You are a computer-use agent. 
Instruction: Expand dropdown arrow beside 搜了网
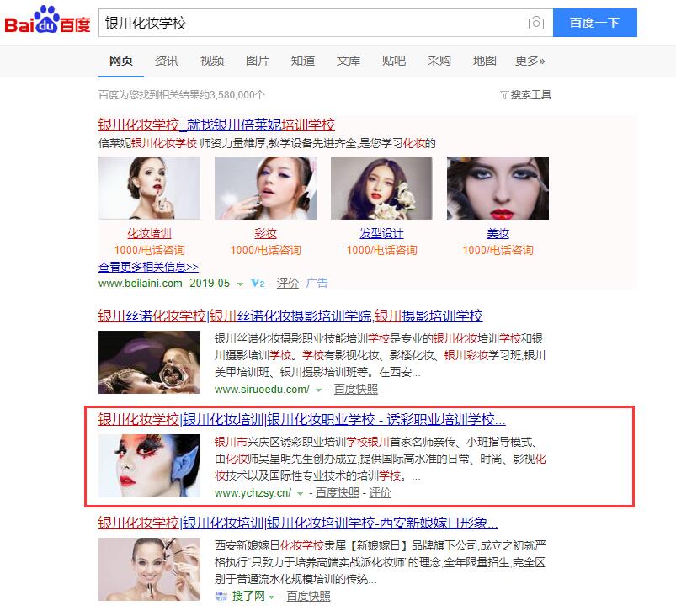(272, 597)
